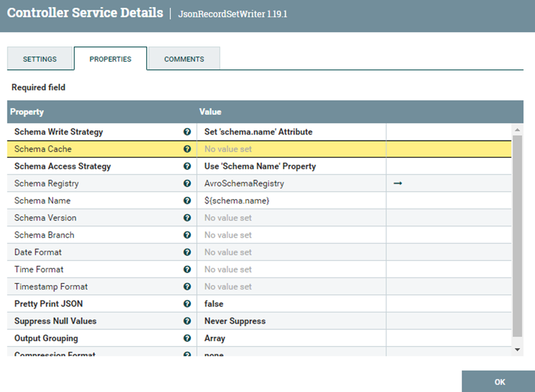
Task: Open help icon for Pretty Print JSON
Action: coord(187,304)
